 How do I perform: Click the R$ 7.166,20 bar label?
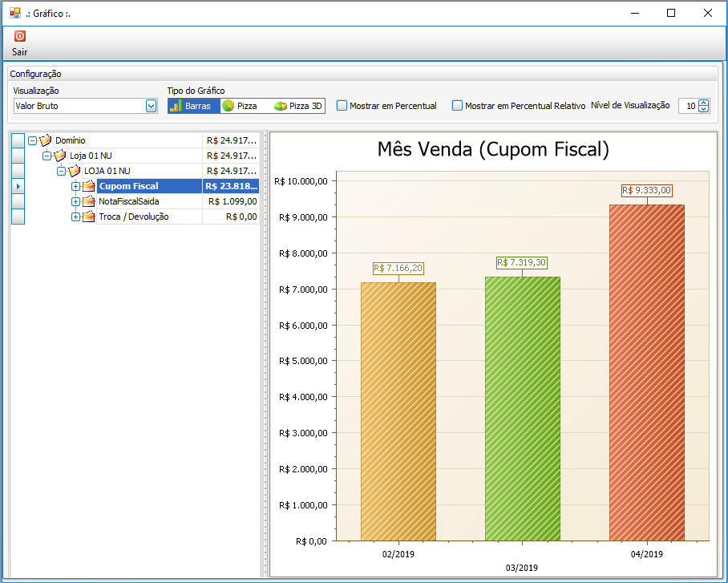pyautogui.click(x=398, y=268)
